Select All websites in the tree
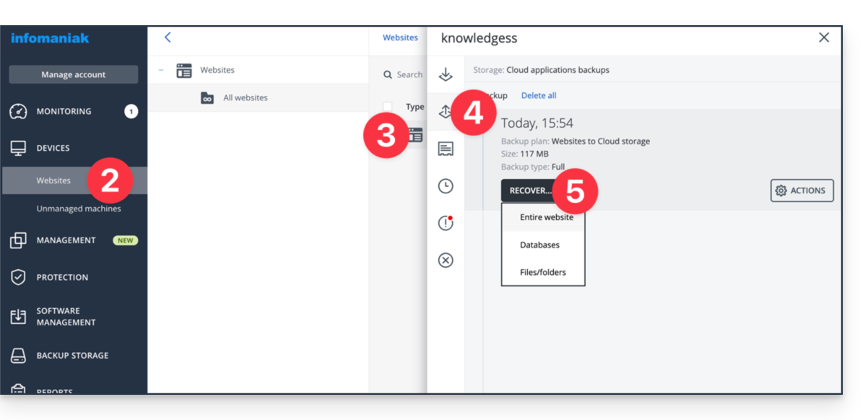 pos(245,97)
